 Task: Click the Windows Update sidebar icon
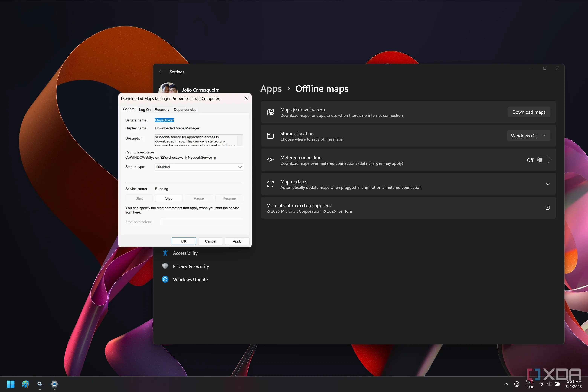click(165, 279)
